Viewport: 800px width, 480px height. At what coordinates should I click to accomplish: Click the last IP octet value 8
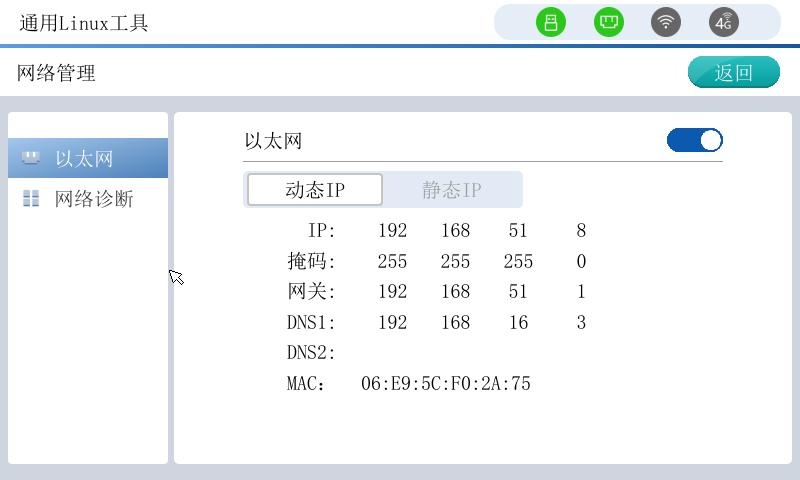point(581,231)
